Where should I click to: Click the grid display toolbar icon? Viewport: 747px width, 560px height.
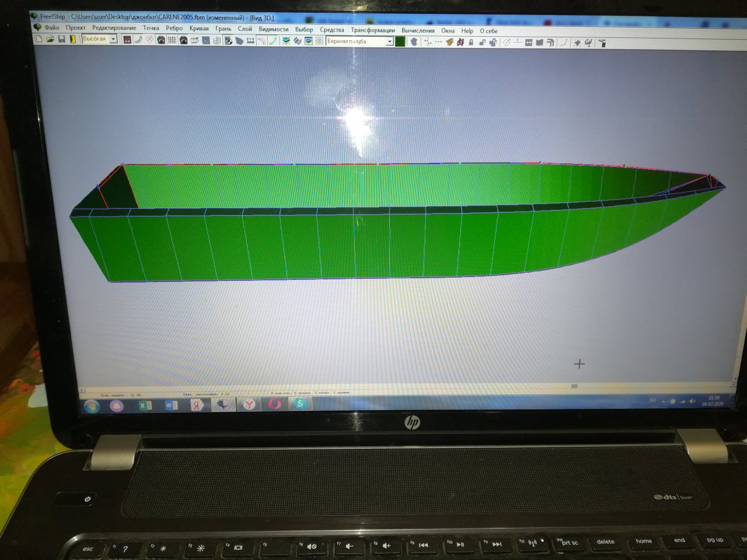click(172, 40)
